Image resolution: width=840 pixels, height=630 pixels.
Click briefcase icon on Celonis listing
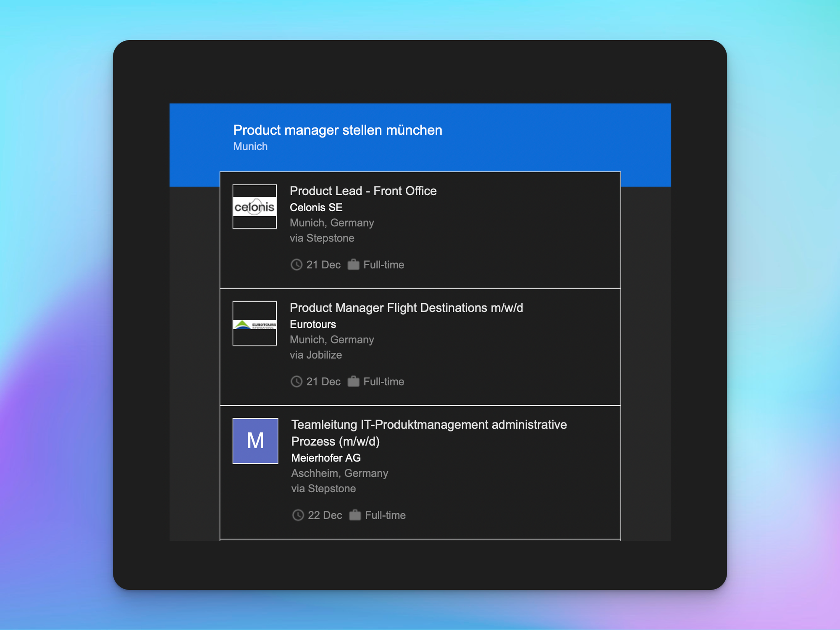353,265
